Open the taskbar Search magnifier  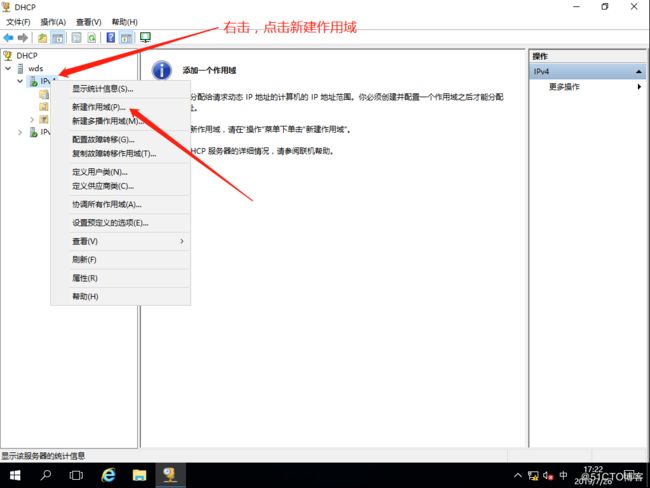coord(46,475)
